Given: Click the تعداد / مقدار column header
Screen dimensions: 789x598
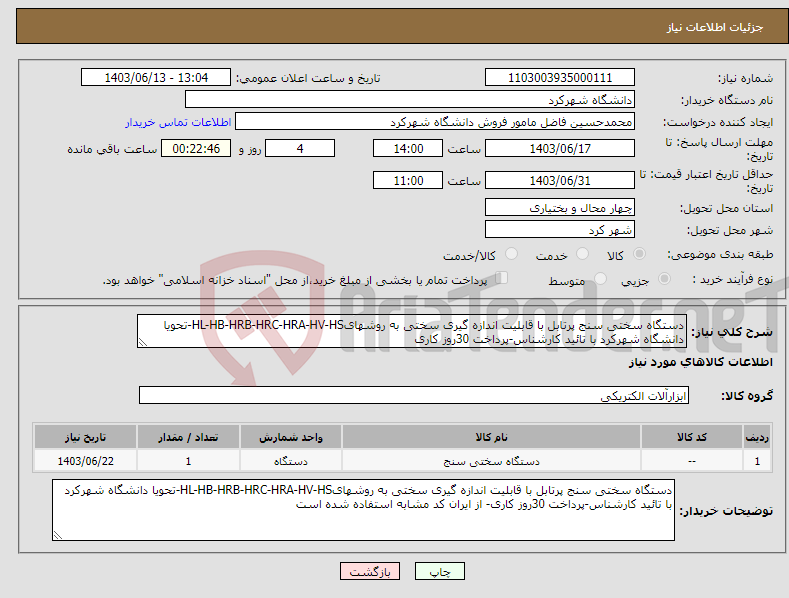Looking at the screenshot, I should [188, 437].
